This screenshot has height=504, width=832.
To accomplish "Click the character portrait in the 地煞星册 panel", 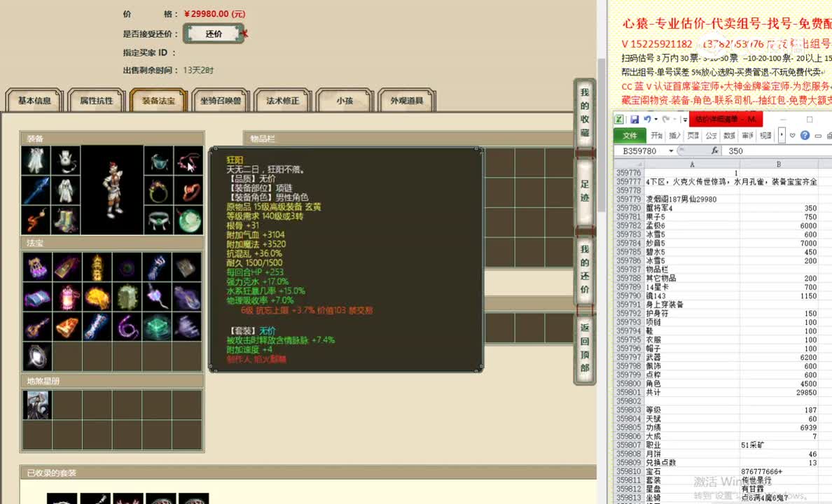I will pos(36,405).
